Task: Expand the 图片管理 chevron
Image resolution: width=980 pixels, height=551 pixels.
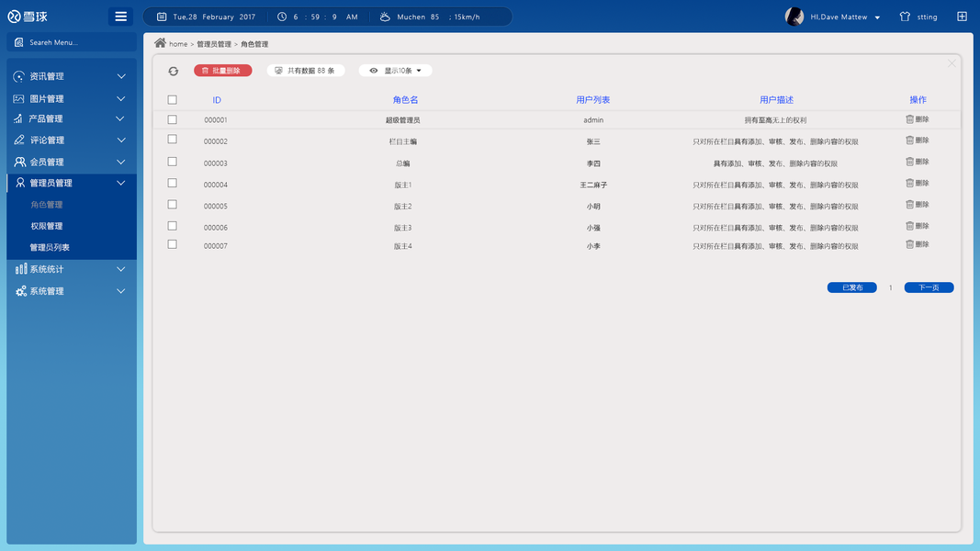Action: [x=121, y=98]
